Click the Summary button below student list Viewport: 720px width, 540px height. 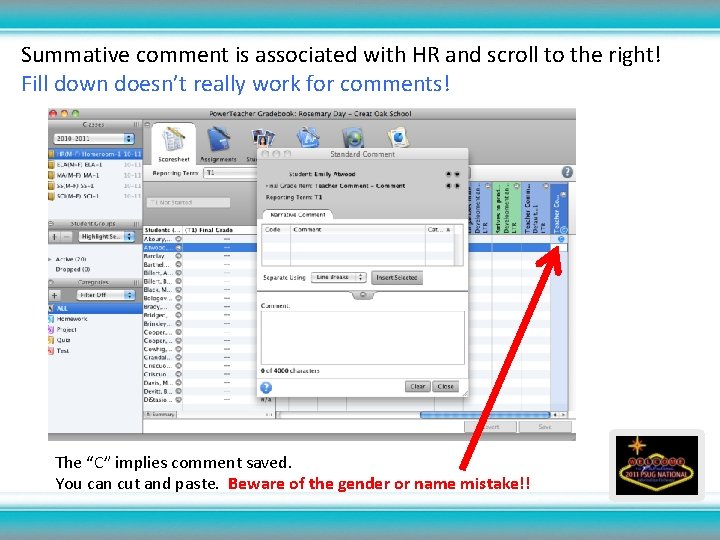point(160,415)
